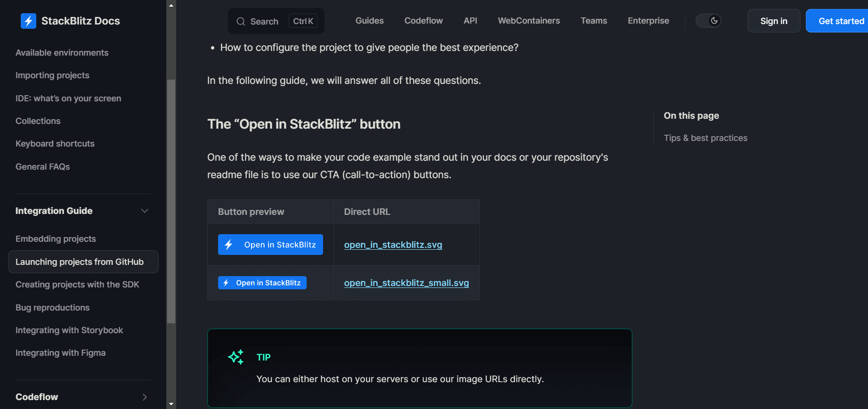Click the search magnifier icon

tap(241, 21)
